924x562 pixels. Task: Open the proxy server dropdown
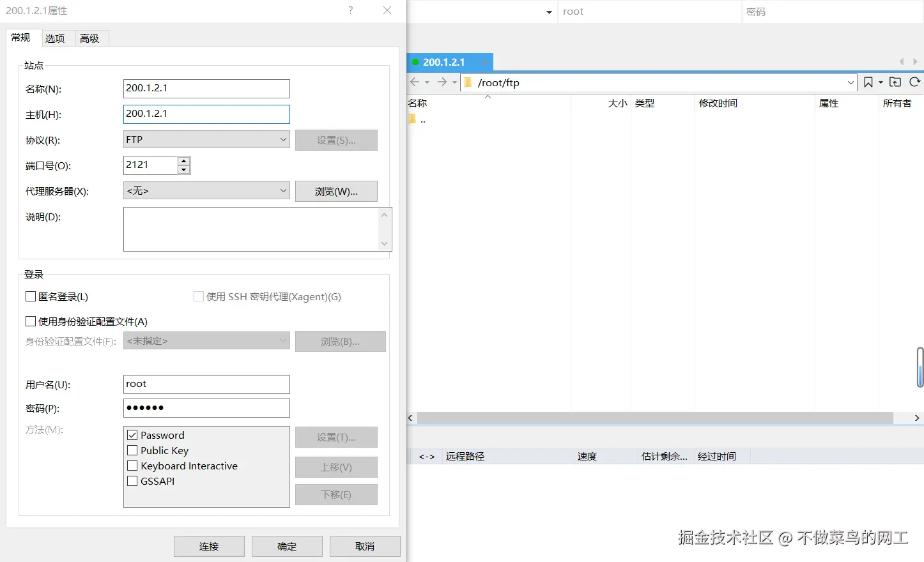206,190
